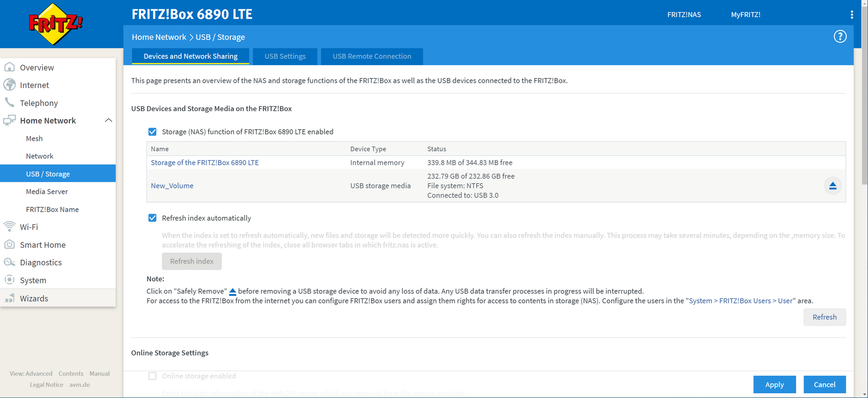Screen dimensions: 868x398
Task: Visit avm.de footer link
Action: click(x=80, y=385)
